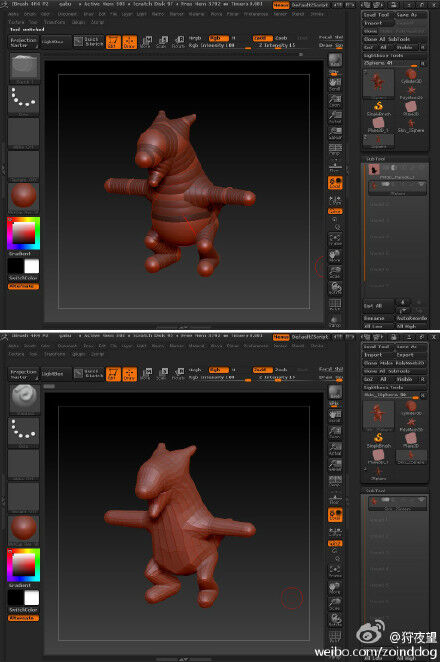440x662 pixels.
Task: Select Skin_ZSphere tool in lower screenshot
Action: (411, 456)
